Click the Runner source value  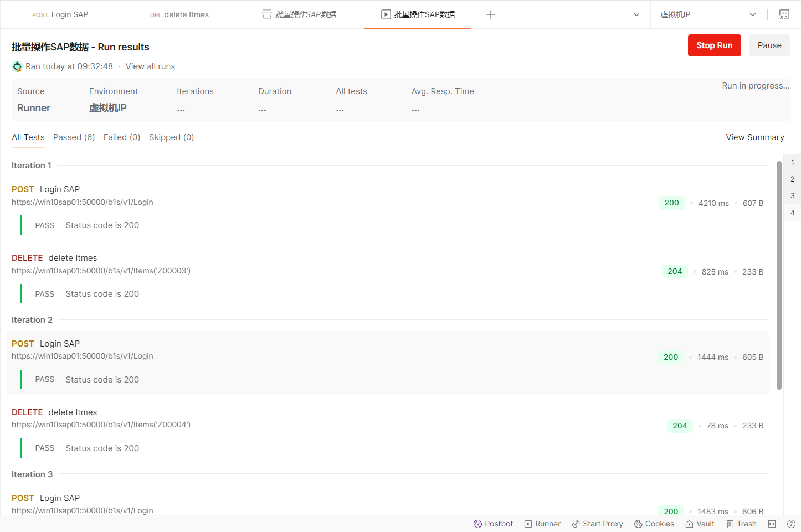[34, 108]
